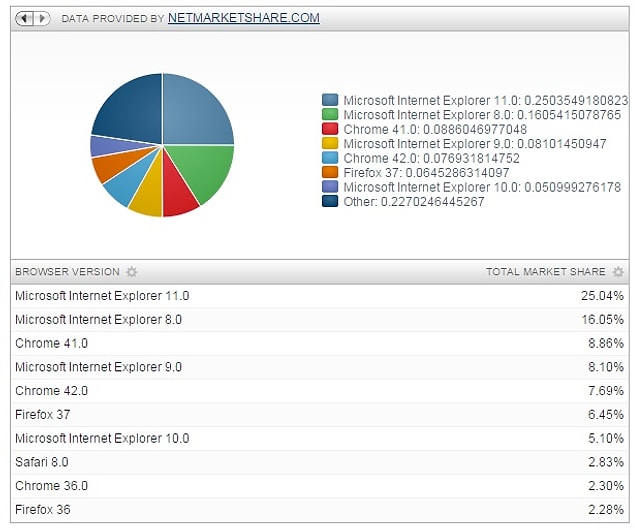The width and height of the screenshot is (635, 530).
Task: Click table row Microsoft Internet Explorer 9.0
Action: 320,367
